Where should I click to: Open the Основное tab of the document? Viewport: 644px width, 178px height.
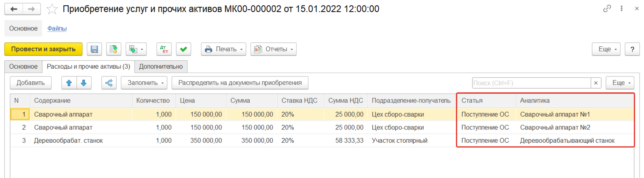pyautogui.click(x=23, y=67)
